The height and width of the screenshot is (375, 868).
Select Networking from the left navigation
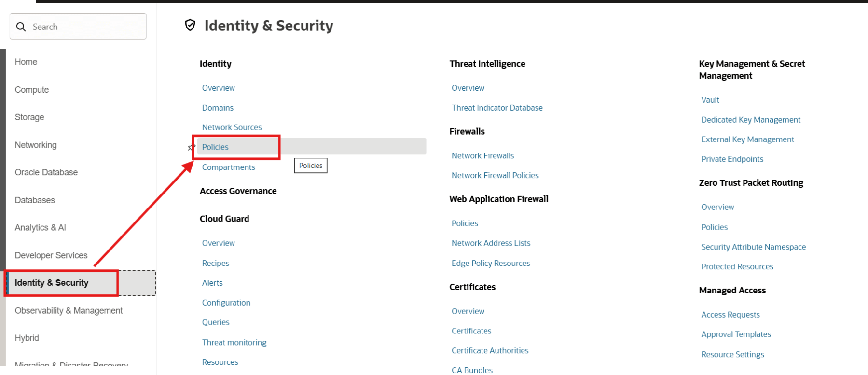36,145
